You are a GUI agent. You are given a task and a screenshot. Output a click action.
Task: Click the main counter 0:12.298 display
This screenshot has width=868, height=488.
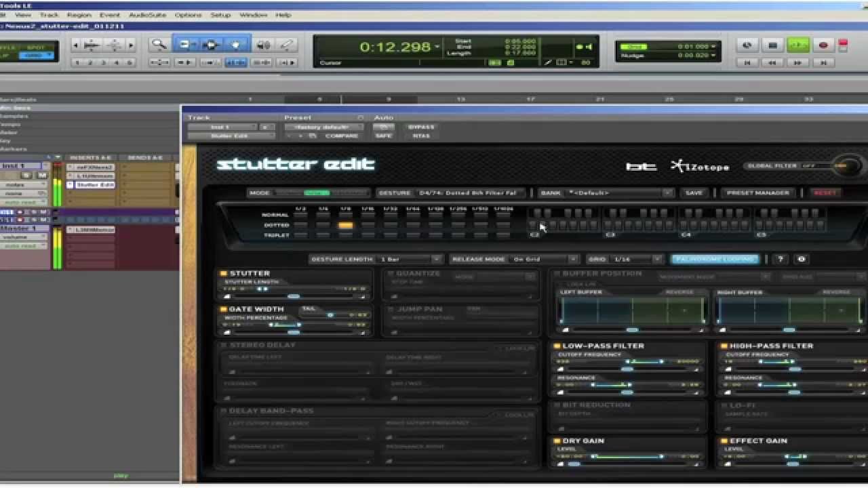click(395, 47)
